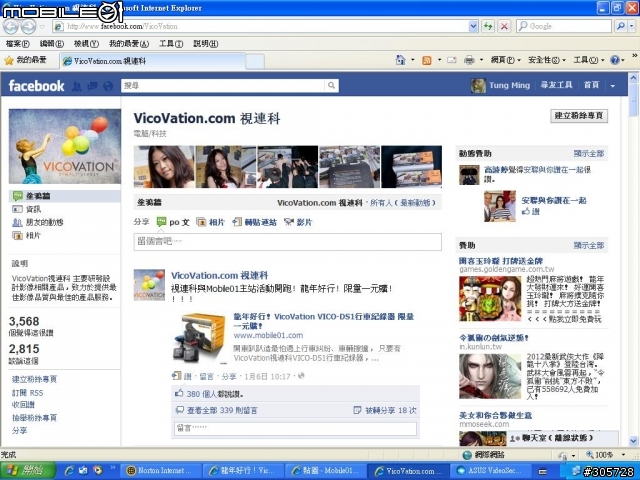
Task: Click the 留言 comment input under post
Action: (x=296, y=429)
